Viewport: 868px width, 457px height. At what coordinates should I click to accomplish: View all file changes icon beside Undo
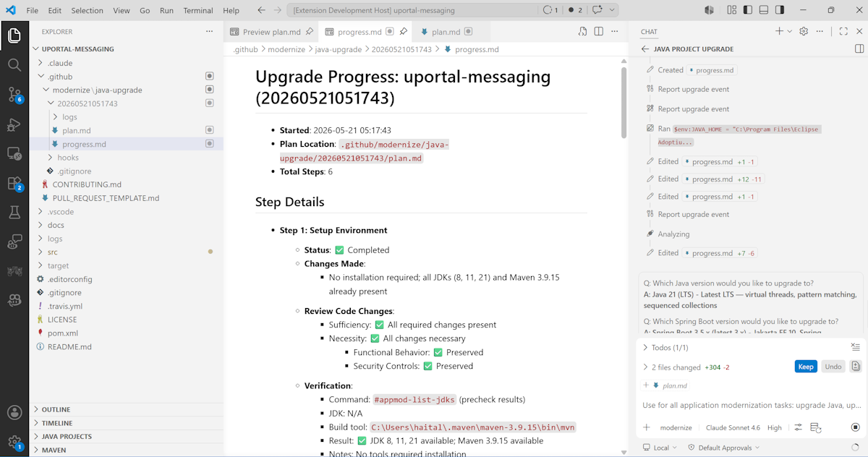(x=856, y=367)
